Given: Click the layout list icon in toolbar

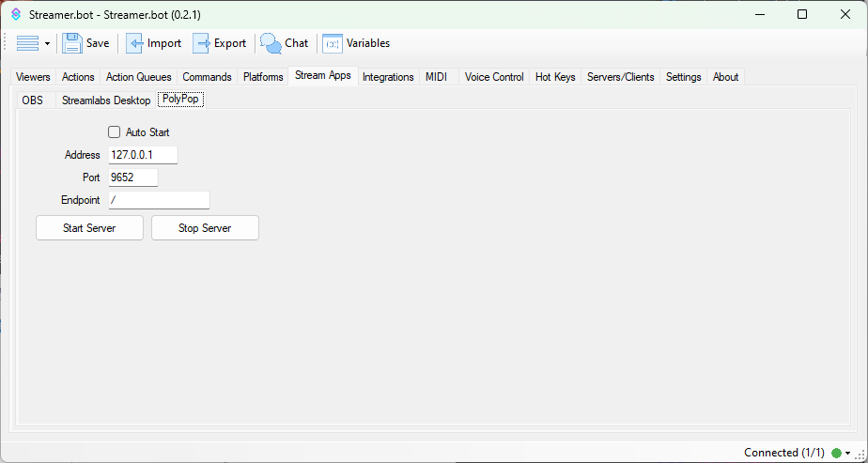Looking at the screenshot, I should (27, 43).
